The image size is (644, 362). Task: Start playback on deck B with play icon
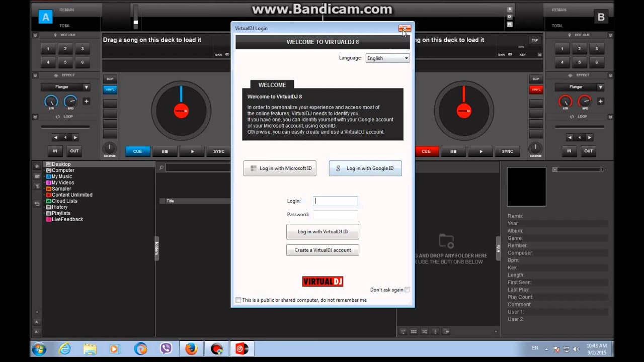click(x=481, y=151)
